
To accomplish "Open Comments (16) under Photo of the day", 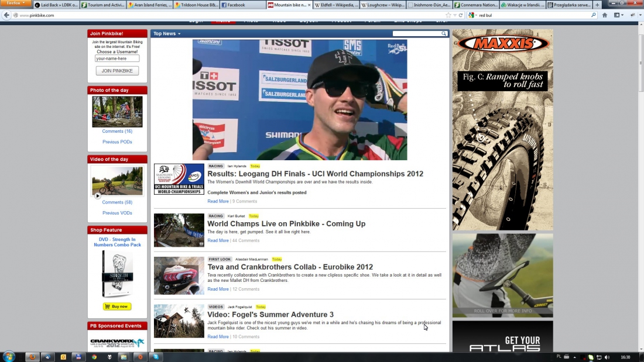I will click(117, 132).
